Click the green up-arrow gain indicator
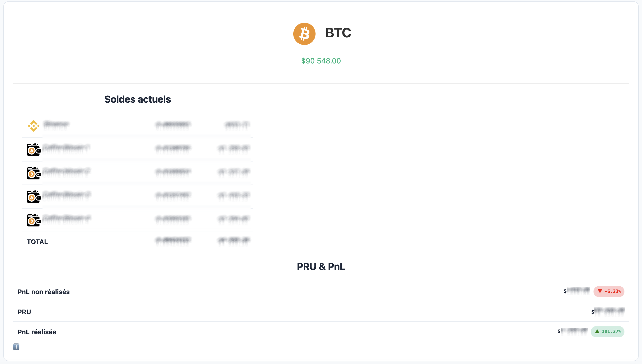This screenshot has width=642, height=364. coord(597,331)
